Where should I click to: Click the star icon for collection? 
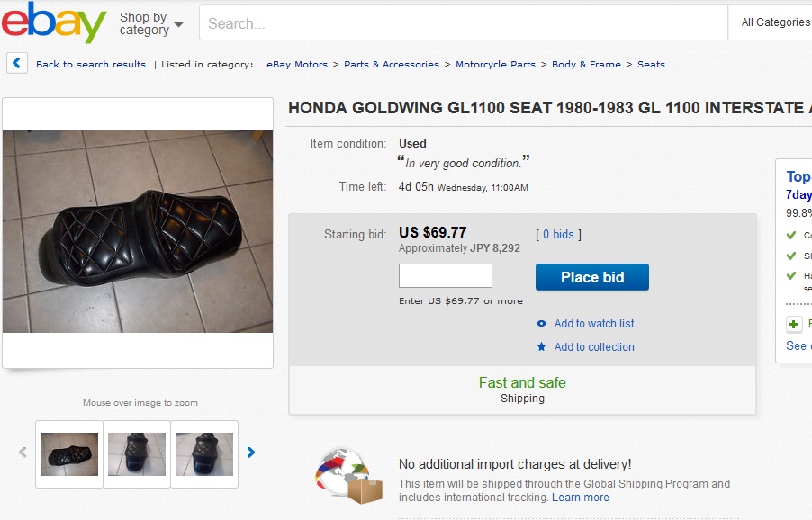pos(541,347)
